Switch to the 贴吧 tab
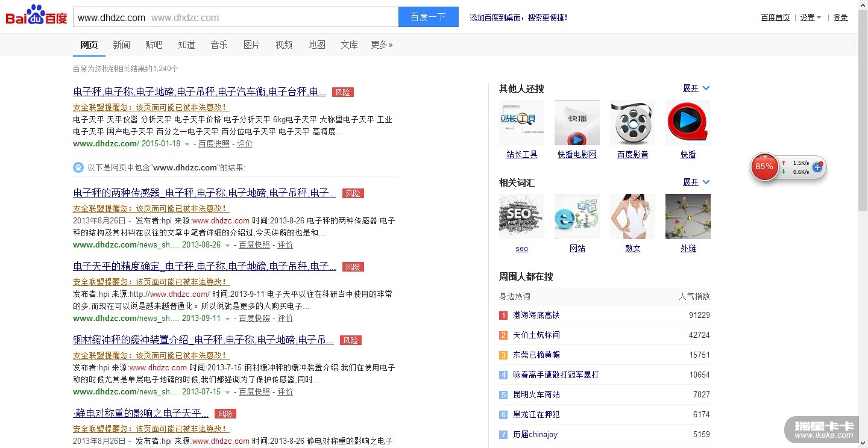 coord(154,45)
